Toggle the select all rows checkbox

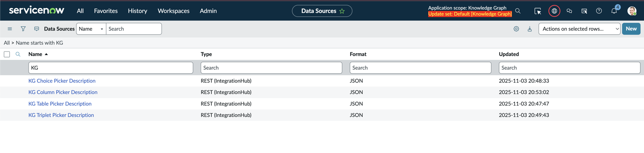pos(7,54)
